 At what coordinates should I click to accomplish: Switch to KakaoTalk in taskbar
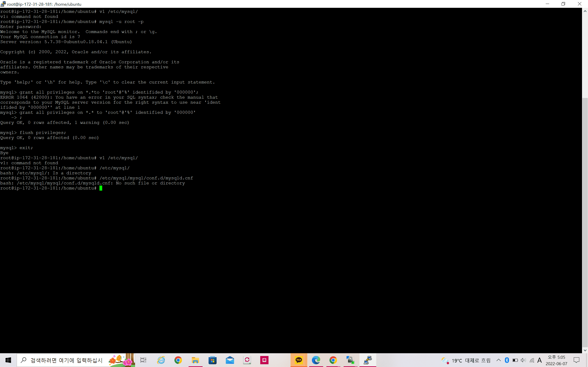pos(299,360)
